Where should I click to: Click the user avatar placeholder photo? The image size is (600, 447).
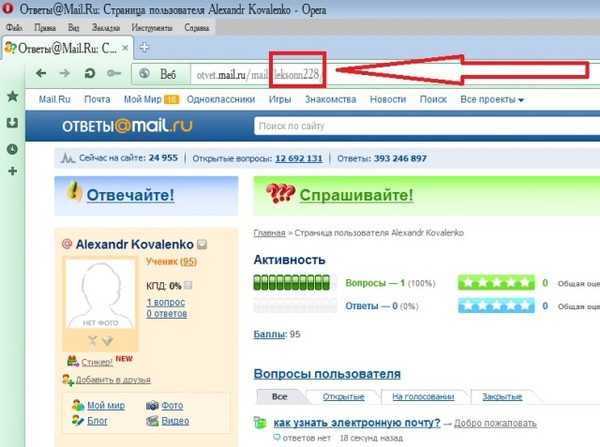pyautogui.click(x=100, y=294)
